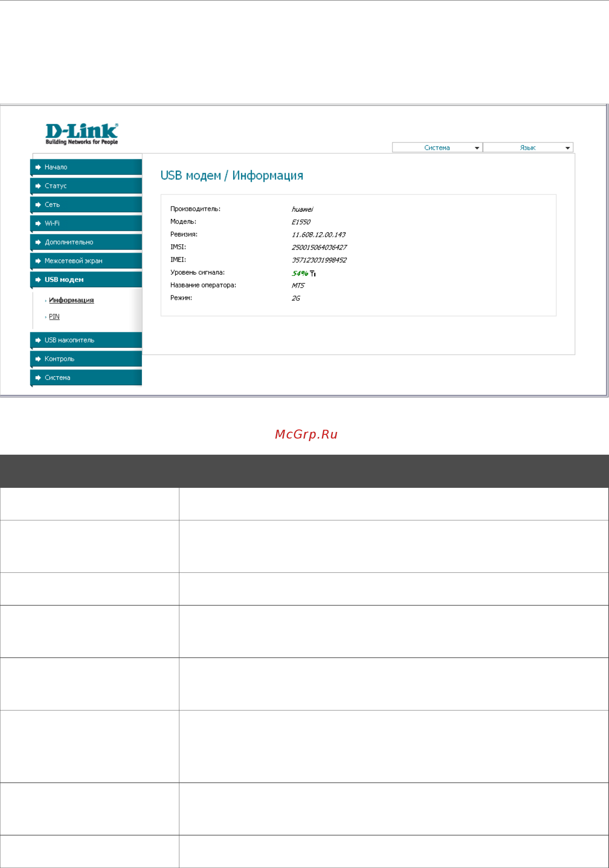Viewport: 609px width, 868px height.
Task: Click the arrow icon beside Сеть
Action: click(38, 205)
